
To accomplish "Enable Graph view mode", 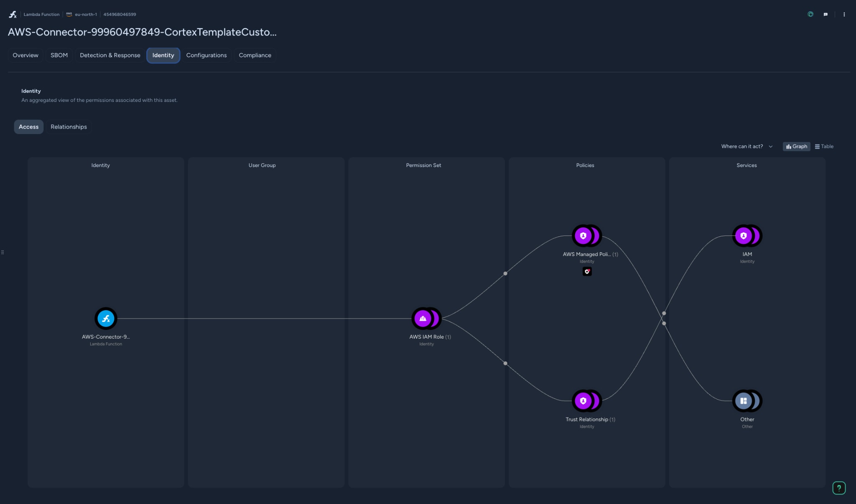I will [x=796, y=146].
